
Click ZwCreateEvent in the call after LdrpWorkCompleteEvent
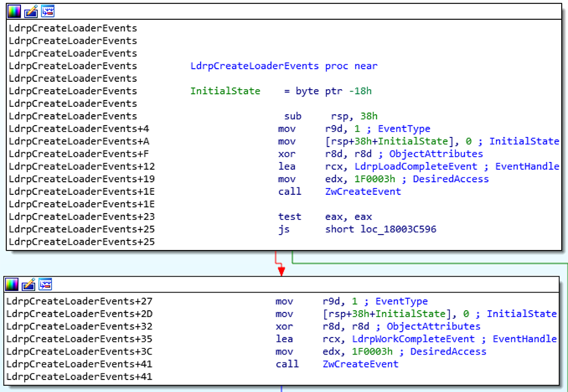pyautogui.click(x=361, y=364)
